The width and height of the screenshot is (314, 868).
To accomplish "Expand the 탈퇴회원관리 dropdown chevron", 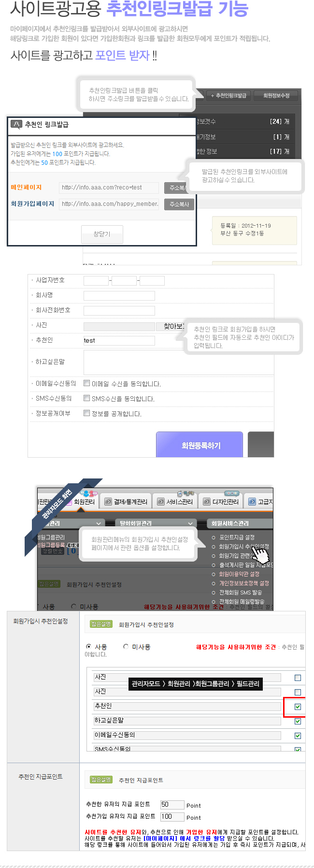I will pyautogui.click(x=191, y=523).
